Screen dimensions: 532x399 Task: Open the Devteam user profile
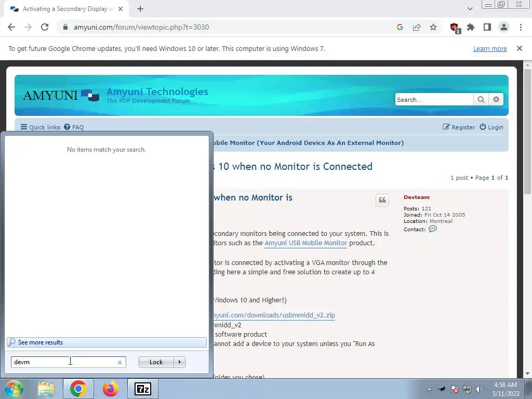pos(416,197)
